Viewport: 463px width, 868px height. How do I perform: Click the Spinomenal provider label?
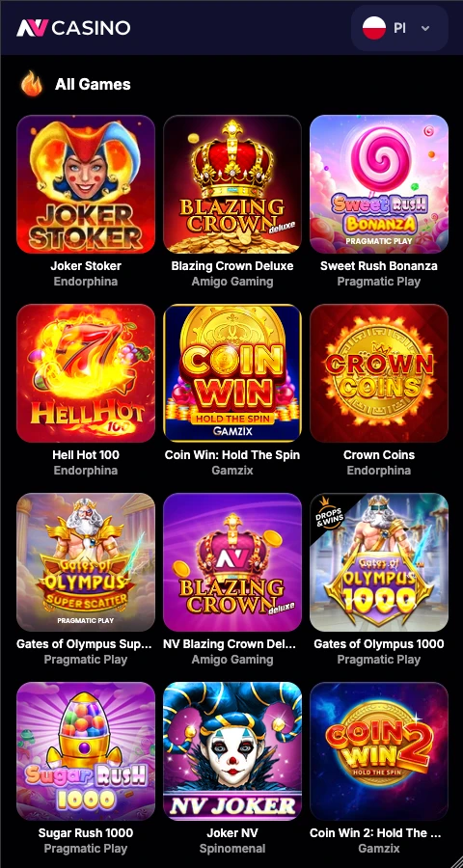click(x=232, y=848)
